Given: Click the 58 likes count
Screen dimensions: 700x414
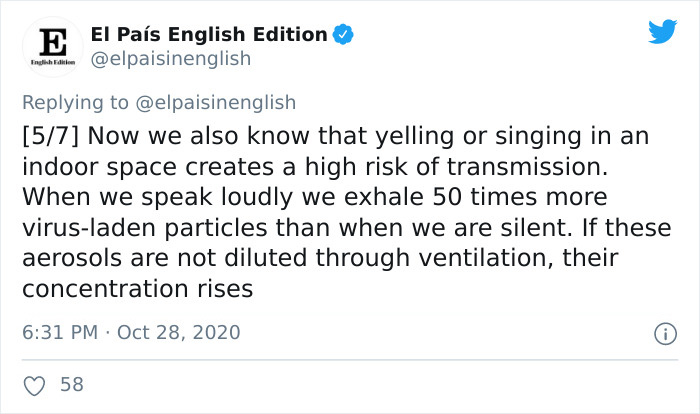Looking at the screenshot, I should (x=72, y=385).
